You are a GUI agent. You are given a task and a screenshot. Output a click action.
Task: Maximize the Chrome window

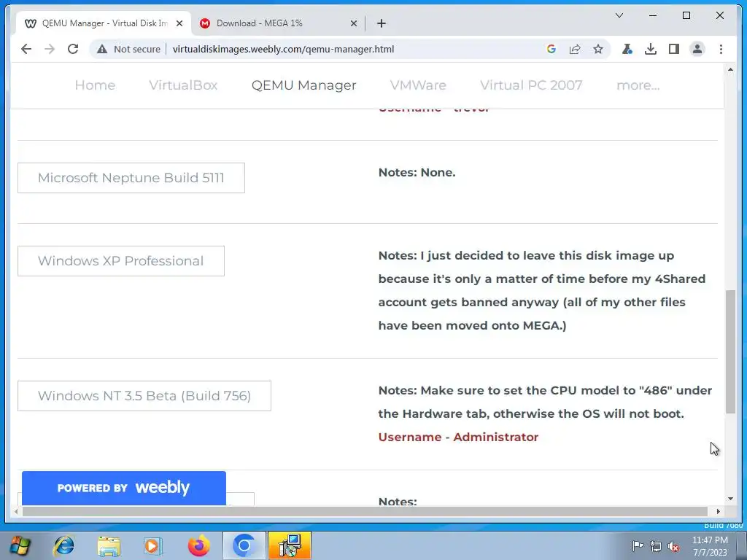[686, 16]
